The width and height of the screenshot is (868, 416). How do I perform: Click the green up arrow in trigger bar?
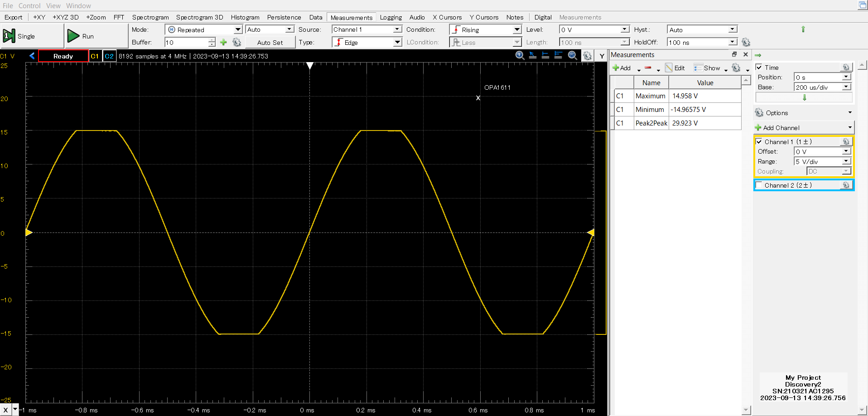(x=803, y=29)
